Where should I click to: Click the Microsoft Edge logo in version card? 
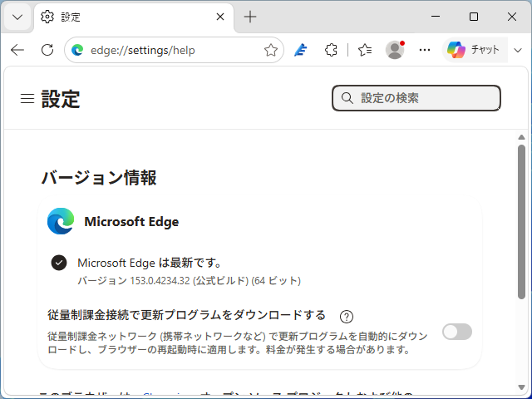click(61, 221)
